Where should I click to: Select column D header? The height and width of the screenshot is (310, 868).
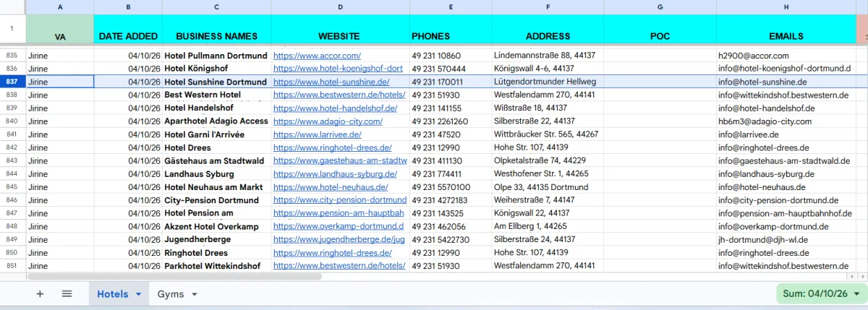tap(340, 7)
